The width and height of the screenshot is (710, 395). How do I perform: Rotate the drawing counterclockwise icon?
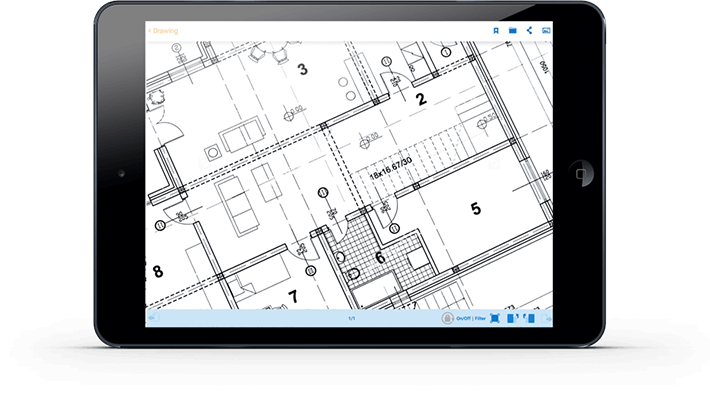(x=529, y=318)
